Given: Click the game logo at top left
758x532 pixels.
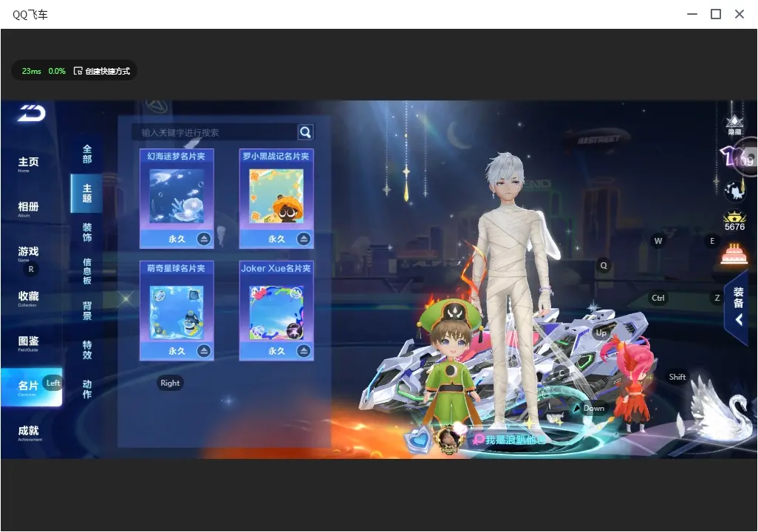Looking at the screenshot, I should 32,113.
